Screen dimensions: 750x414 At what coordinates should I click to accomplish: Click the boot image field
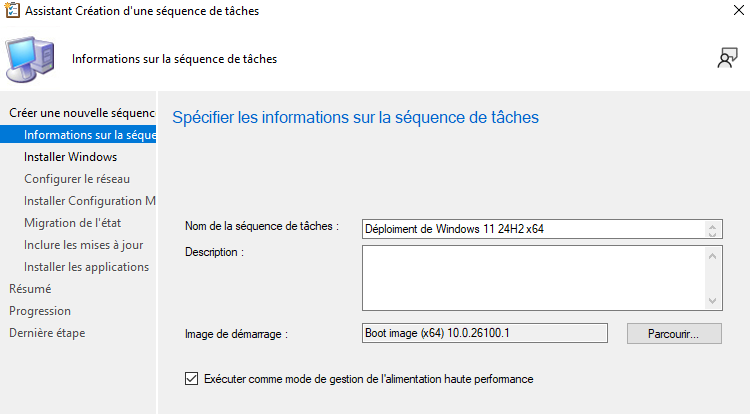pos(485,333)
